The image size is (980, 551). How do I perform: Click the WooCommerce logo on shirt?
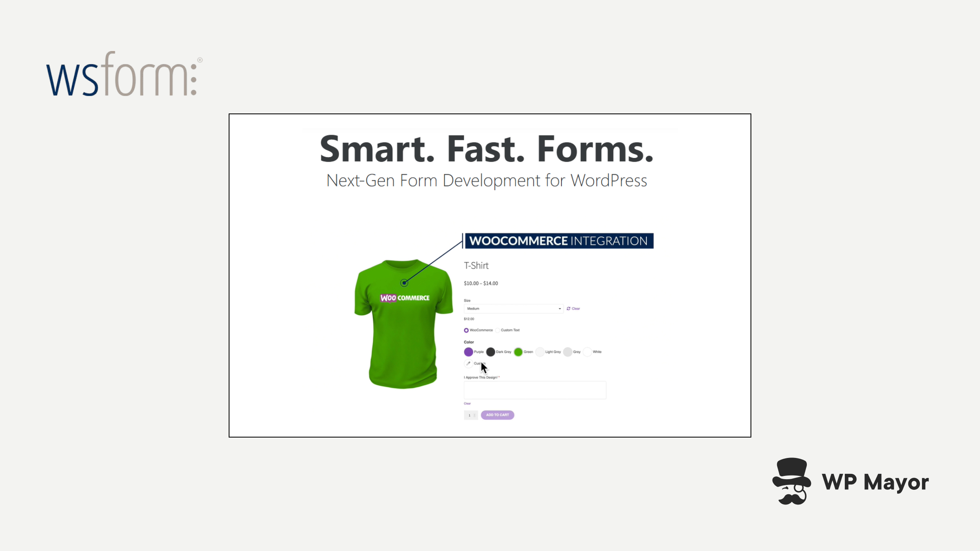point(405,298)
